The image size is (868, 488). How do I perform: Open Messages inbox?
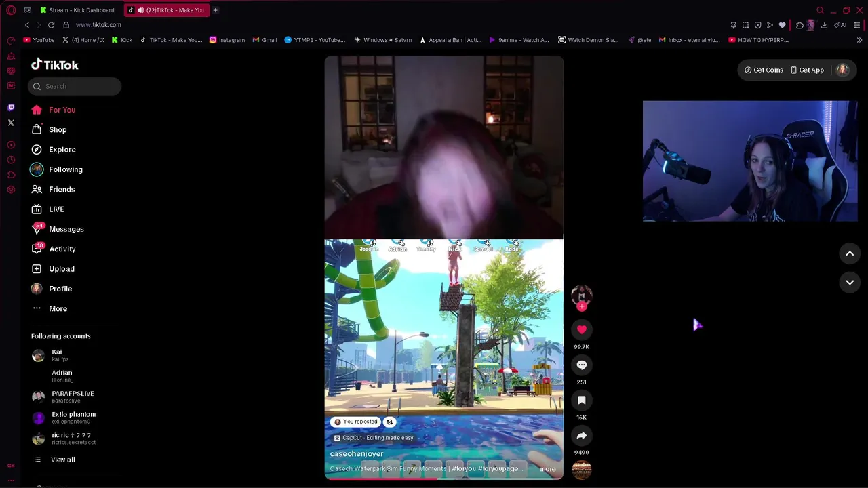[57, 229]
